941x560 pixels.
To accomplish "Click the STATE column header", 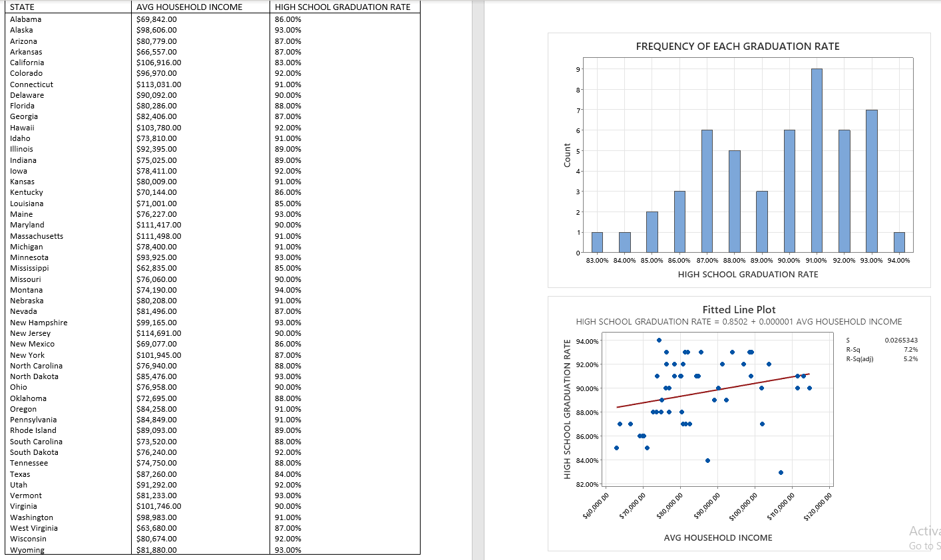I will click(x=23, y=7).
